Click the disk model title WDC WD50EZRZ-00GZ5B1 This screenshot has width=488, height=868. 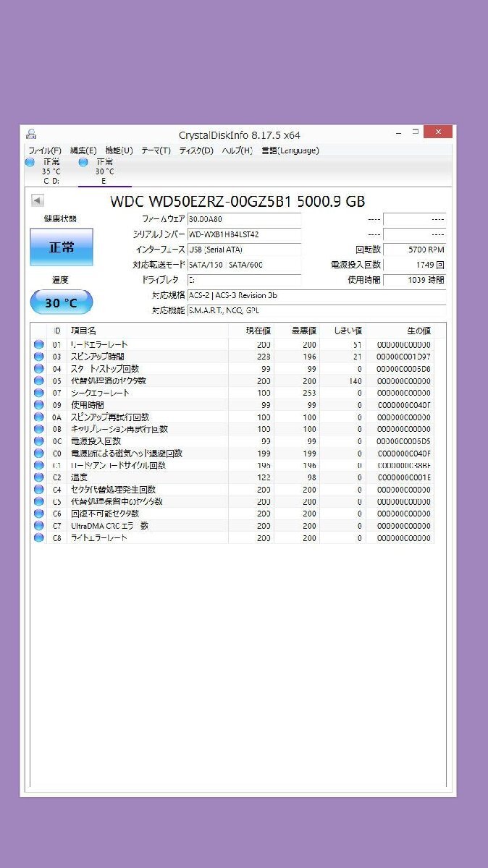point(200,201)
